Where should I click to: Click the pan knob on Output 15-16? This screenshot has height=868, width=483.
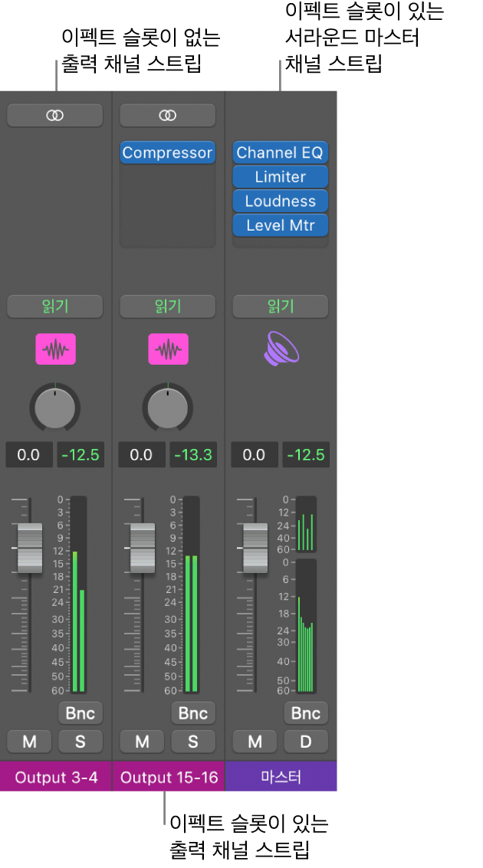pos(168,407)
